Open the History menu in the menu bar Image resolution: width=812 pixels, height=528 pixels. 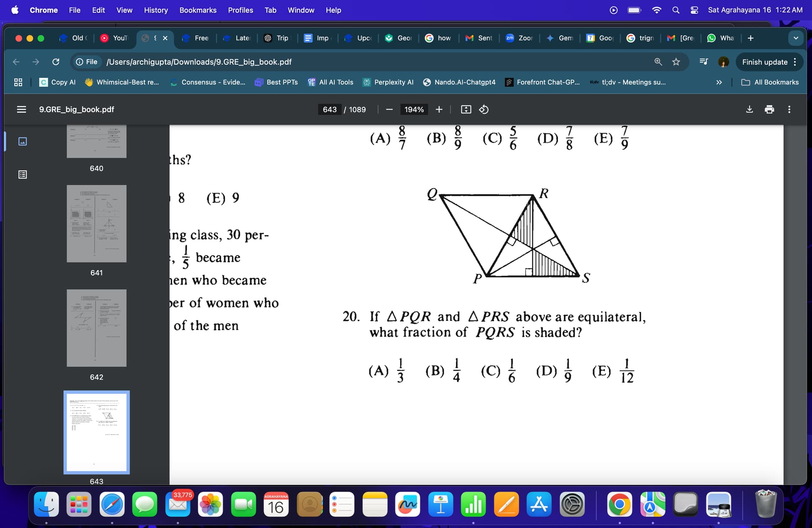[156, 10]
